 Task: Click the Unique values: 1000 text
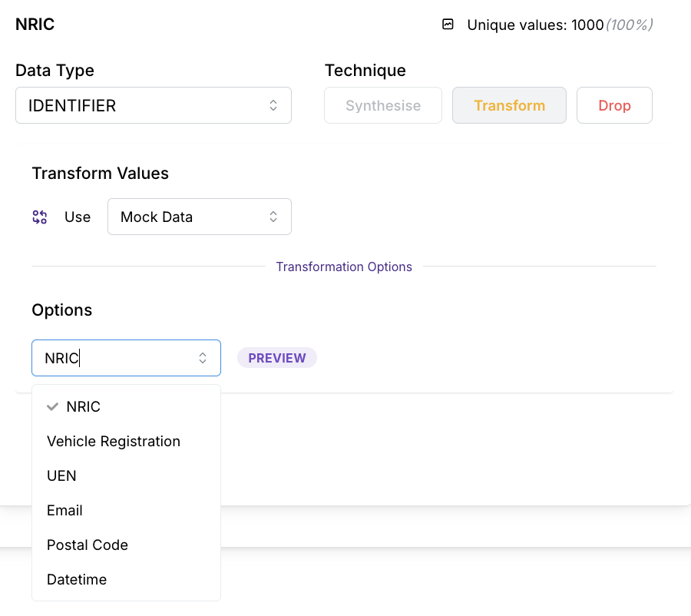[x=535, y=25]
